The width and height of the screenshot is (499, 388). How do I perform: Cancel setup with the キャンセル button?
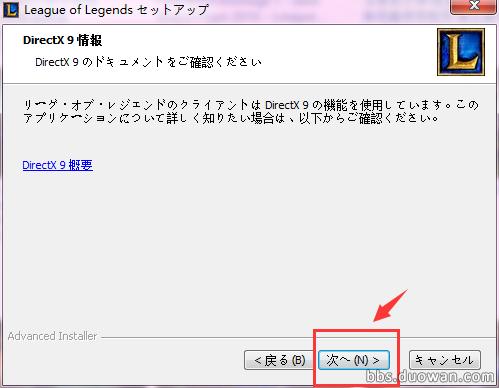click(445, 360)
